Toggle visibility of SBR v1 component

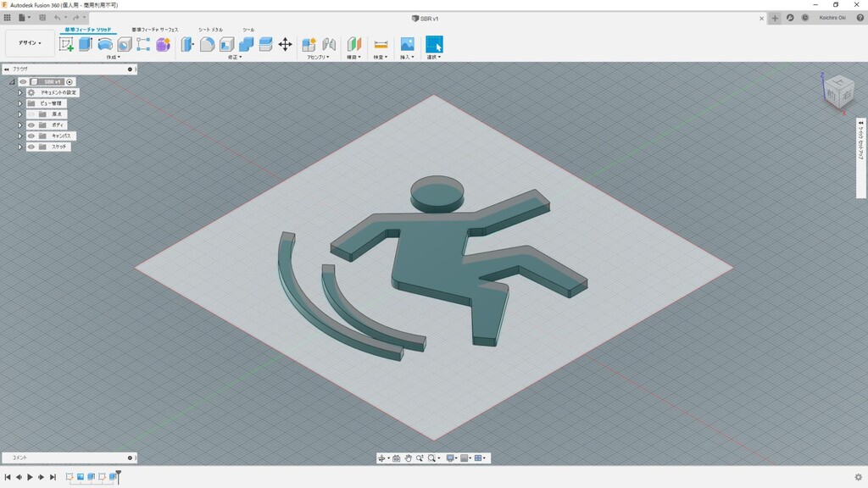(23, 82)
